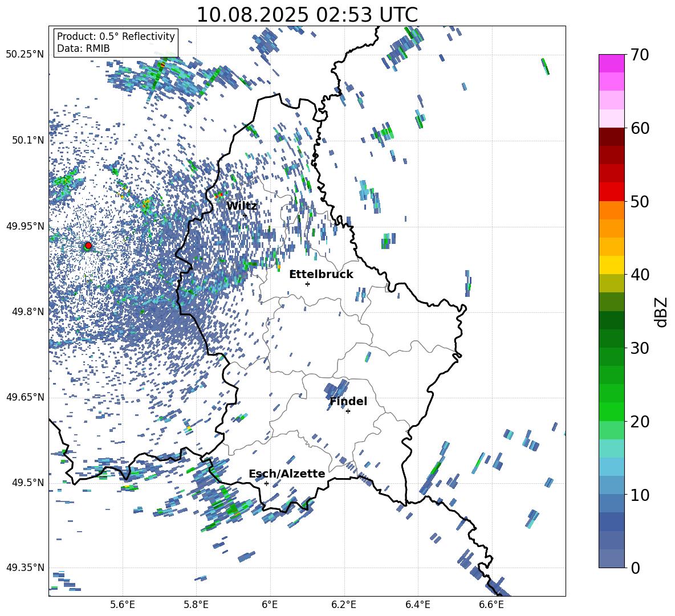Click the 20 dBZ colorbar label
This screenshot has width=675, height=616.
coord(639,421)
